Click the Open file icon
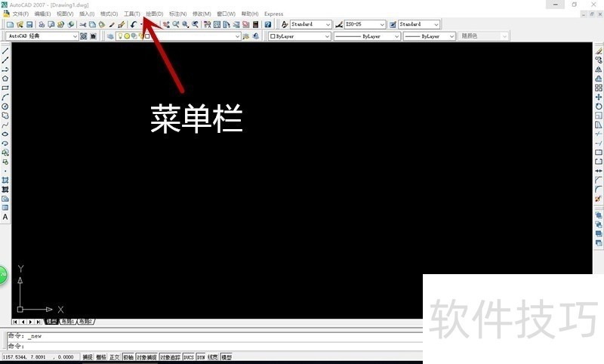The width and height of the screenshot is (604, 364). [20, 24]
